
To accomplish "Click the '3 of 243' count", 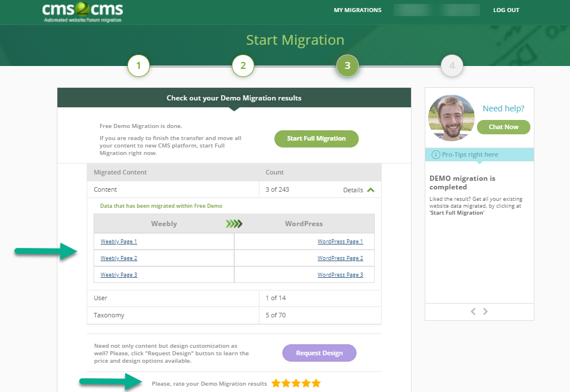I will pyautogui.click(x=277, y=189).
